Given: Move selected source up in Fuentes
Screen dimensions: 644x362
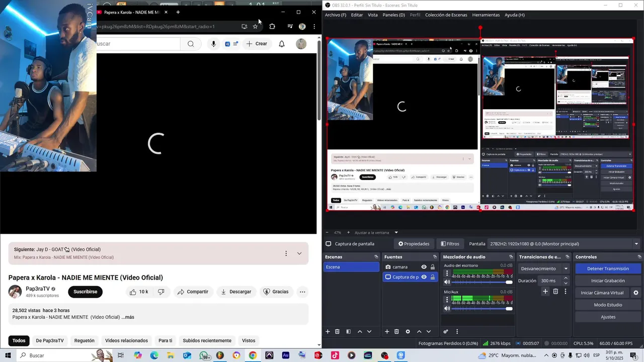Looking at the screenshot, I should [x=419, y=332].
